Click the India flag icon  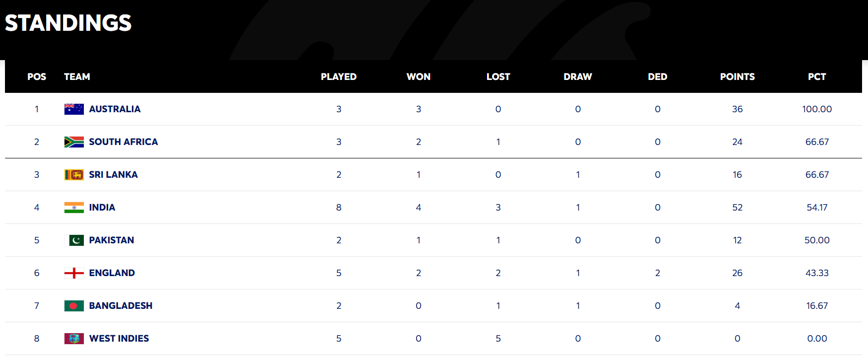pyautogui.click(x=74, y=208)
